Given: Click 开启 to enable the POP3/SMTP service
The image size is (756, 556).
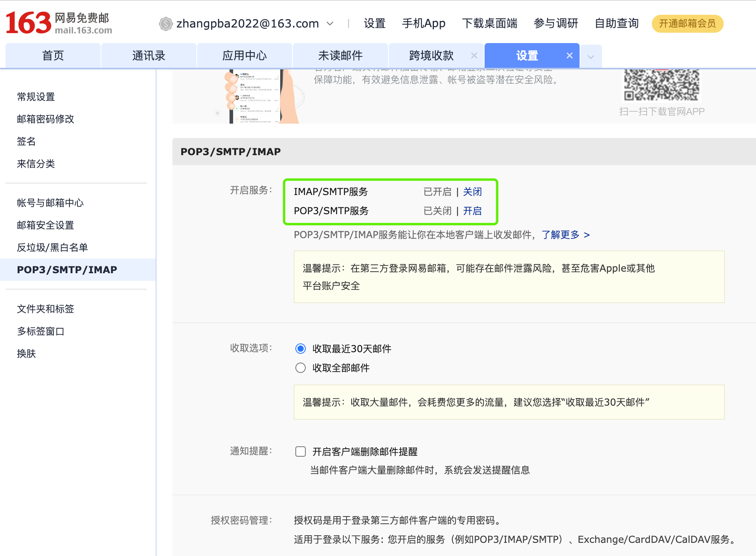Looking at the screenshot, I should pyautogui.click(x=472, y=211).
